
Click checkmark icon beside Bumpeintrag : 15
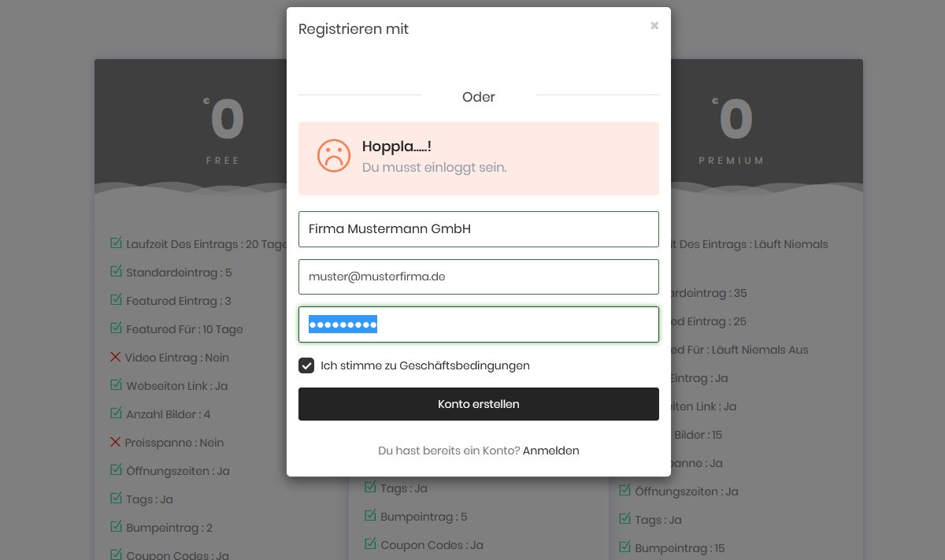(625, 547)
